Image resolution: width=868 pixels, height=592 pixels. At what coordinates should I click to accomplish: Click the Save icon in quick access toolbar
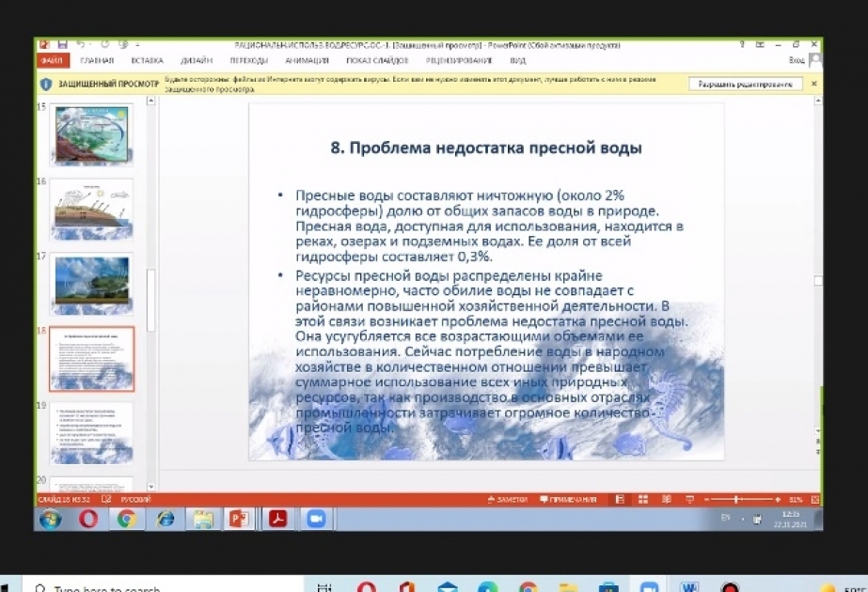point(63,45)
